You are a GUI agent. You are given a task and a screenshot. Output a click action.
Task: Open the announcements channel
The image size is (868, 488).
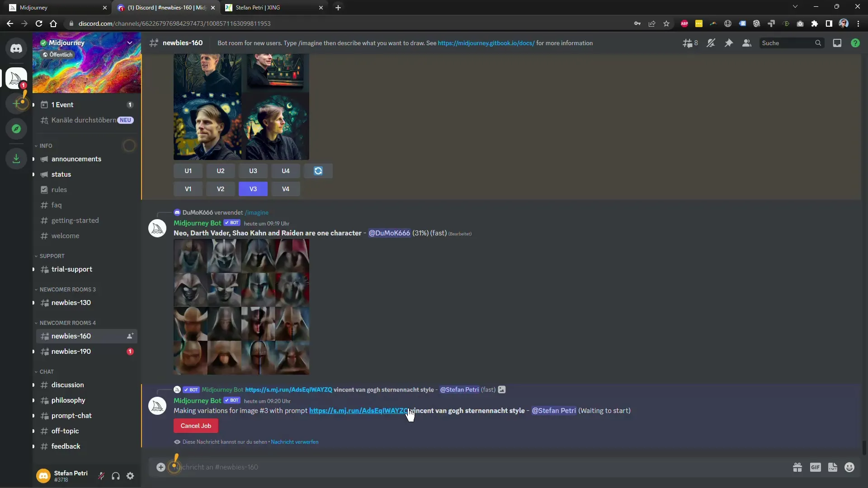[x=86, y=159]
